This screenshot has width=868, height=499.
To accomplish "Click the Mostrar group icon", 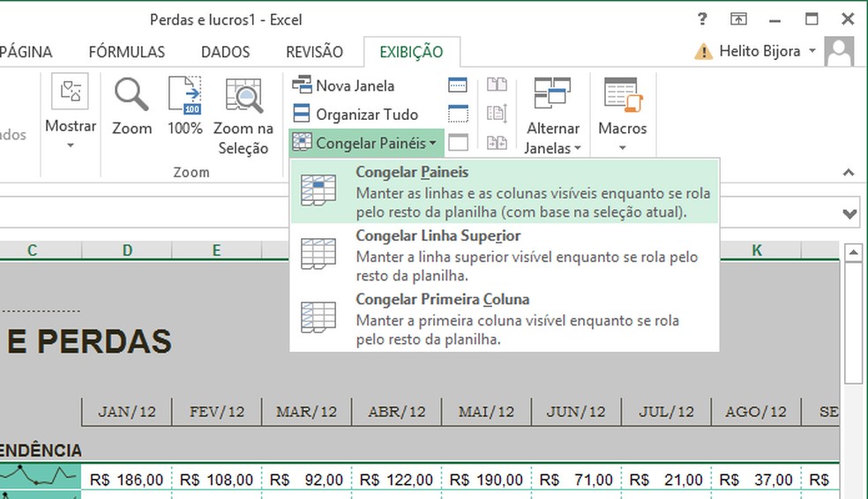I will (71, 92).
